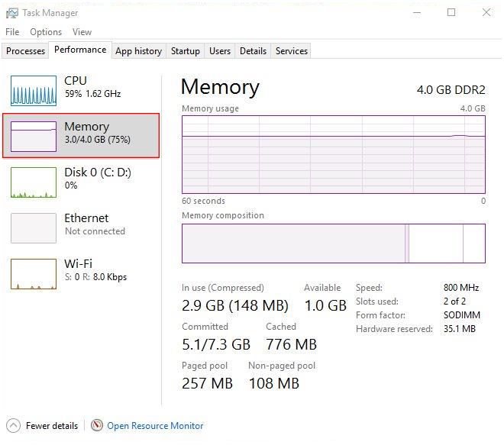
Task: Switch to the Users tab
Action: point(220,51)
